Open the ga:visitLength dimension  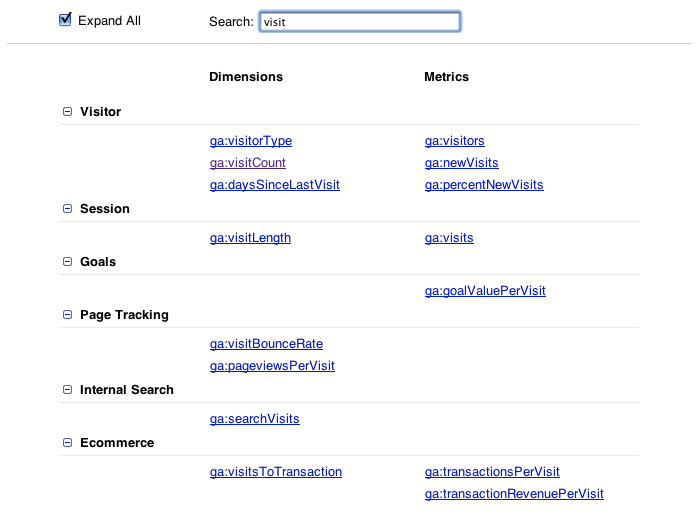pyautogui.click(x=250, y=238)
